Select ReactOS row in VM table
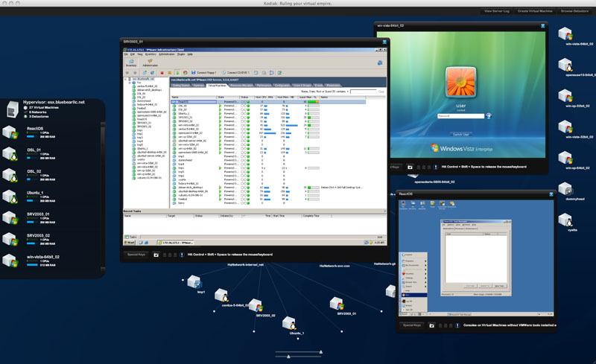 pyautogui.click(x=268, y=102)
